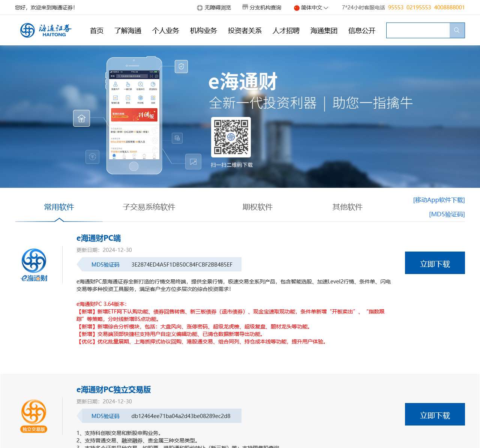Open the 人才招聘 navigation menu
Screen dimensions: 480x448
(x=286, y=31)
